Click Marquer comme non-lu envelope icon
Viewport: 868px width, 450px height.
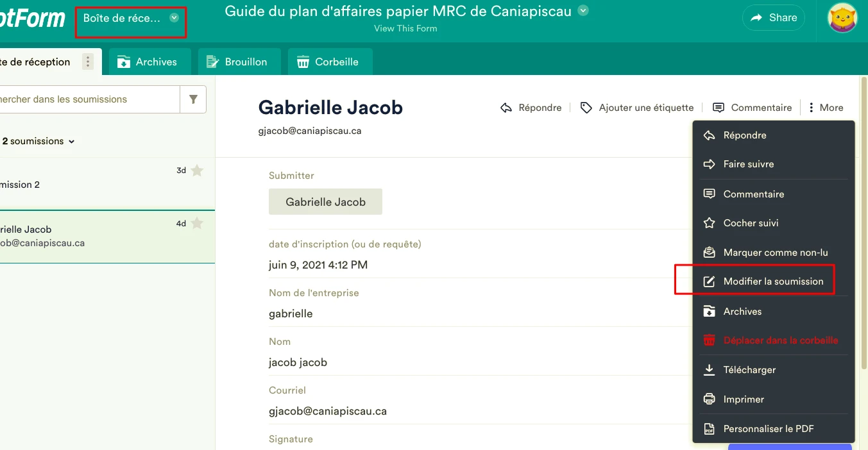(709, 253)
